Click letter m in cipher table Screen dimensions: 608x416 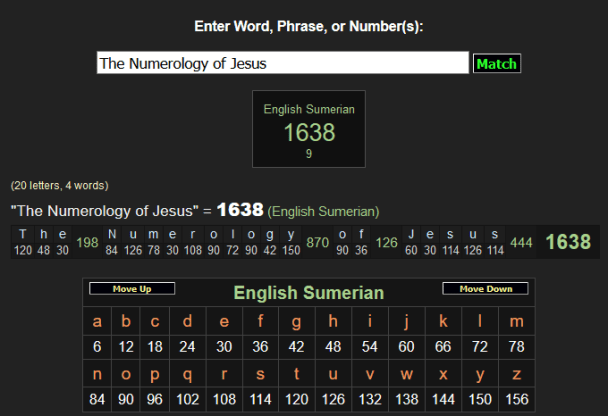click(x=516, y=321)
